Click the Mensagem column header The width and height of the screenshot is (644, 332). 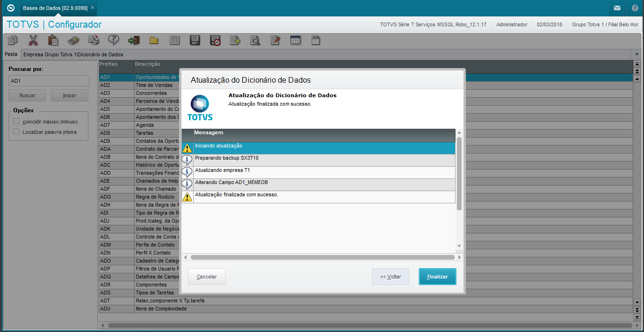(x=324, y=135)
